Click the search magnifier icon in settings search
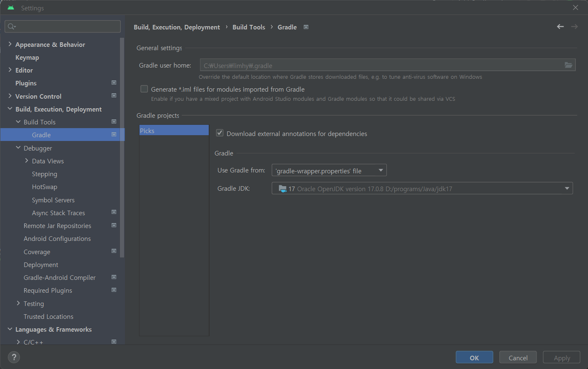This screenshot has height=369, width=588. (11, 27)
